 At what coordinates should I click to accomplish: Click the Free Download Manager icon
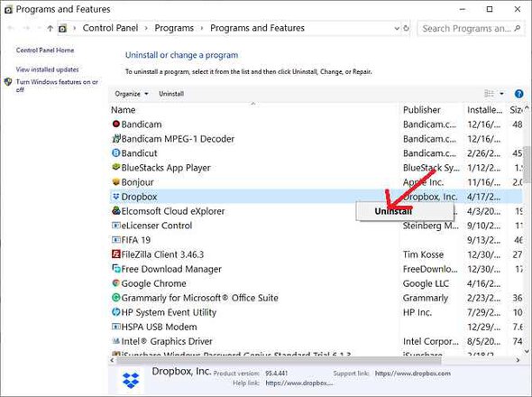coord(116,269)
